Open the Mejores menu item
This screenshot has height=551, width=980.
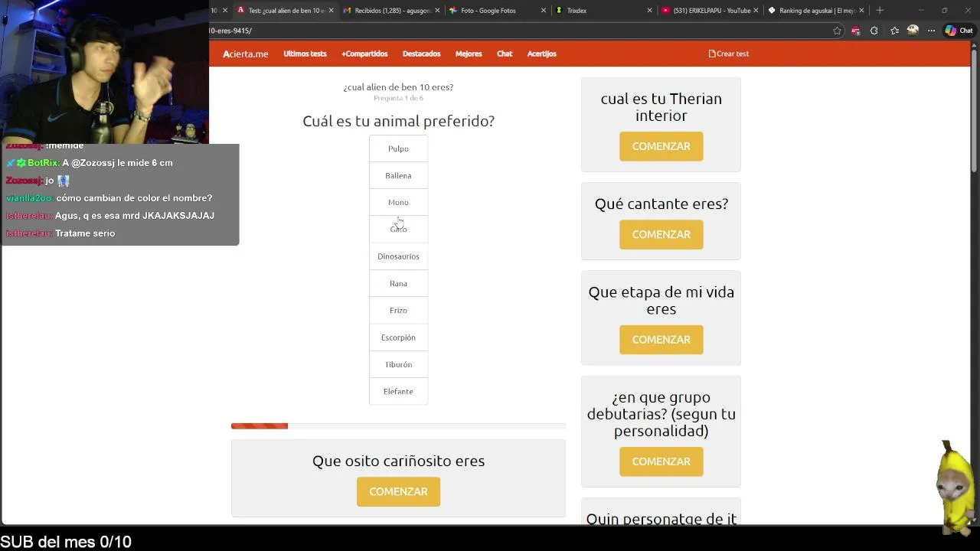pyautogui.click(x=469, y=54)
